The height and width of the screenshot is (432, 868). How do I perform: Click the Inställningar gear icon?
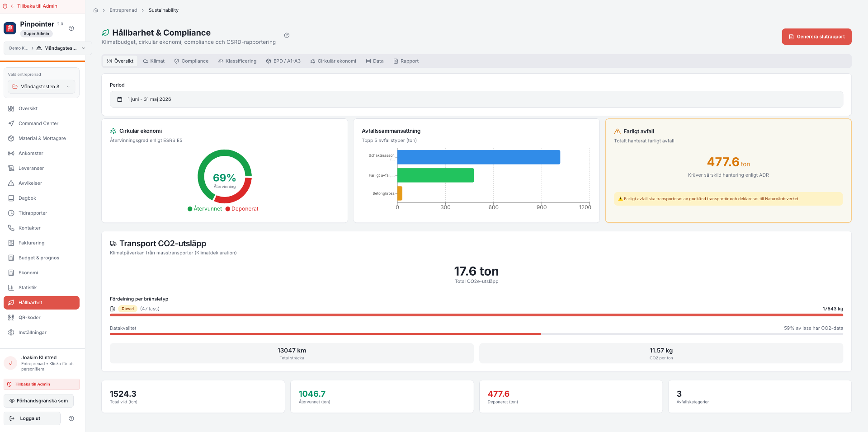(11, 332)
